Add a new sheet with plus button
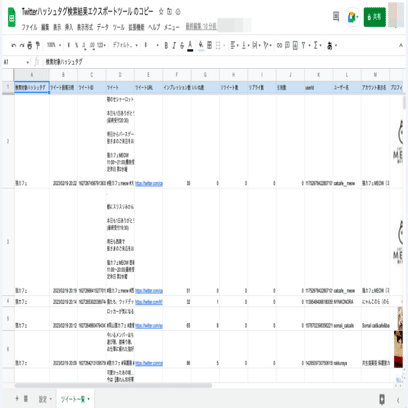This screenshot has width=408, height=408. 17,399
